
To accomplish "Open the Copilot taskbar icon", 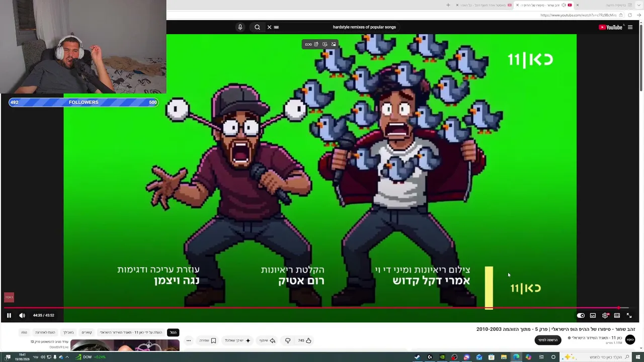I will (x=528, y=357).
